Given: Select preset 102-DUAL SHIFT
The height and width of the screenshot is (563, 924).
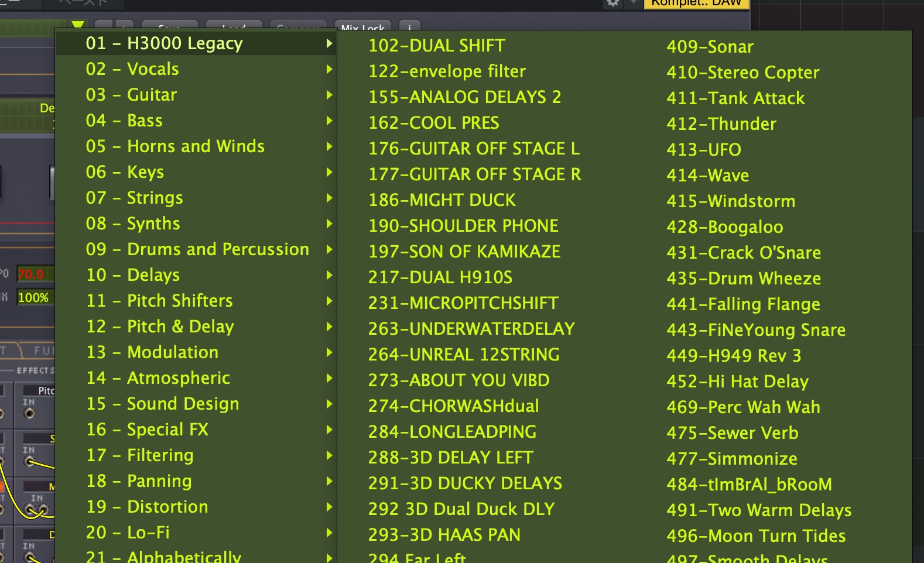Looking at the screenshot, I should click(x=436, y=46).
